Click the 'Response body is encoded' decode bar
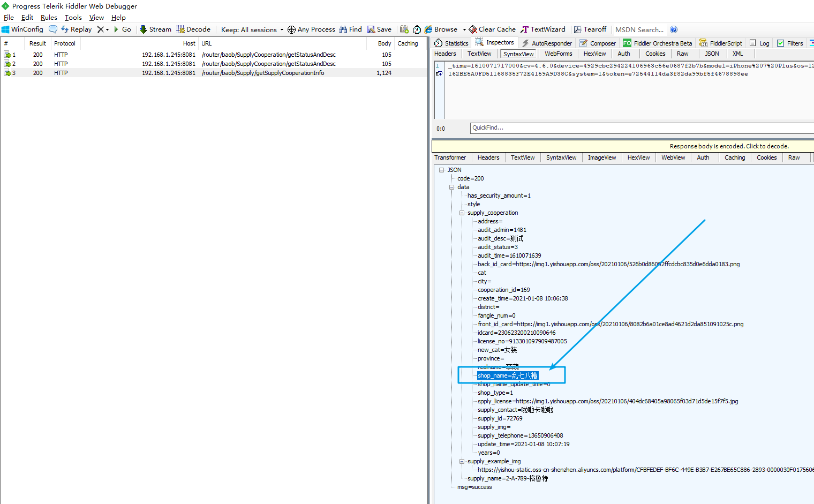The image size is (814, 504). 623,146
